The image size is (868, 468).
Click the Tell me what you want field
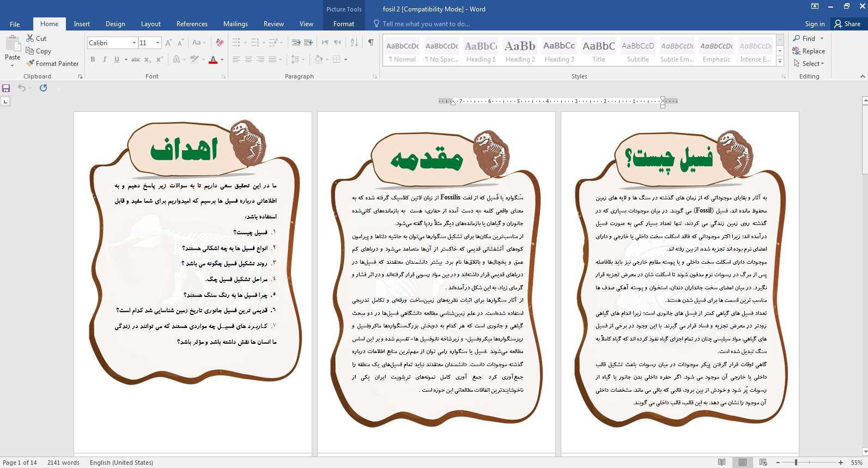(425, 24)
